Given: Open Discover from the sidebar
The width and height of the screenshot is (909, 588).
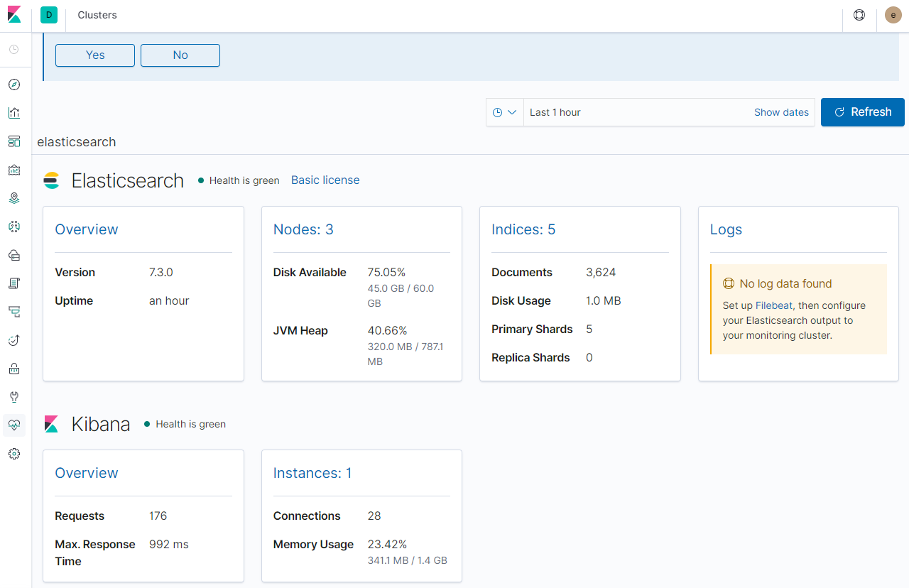Looking at the screenshot, I should click(14, 85).
